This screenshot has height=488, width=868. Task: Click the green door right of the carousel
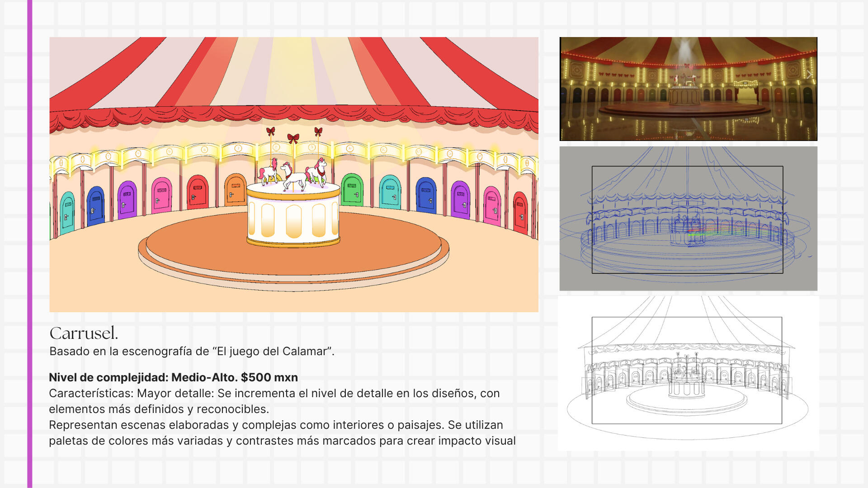pos(352,190)
